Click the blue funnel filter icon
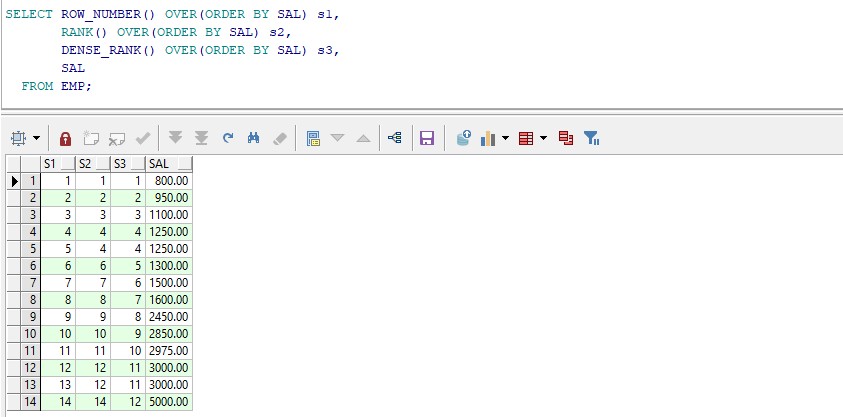This screenshot has height=417, width=843. 591,138
